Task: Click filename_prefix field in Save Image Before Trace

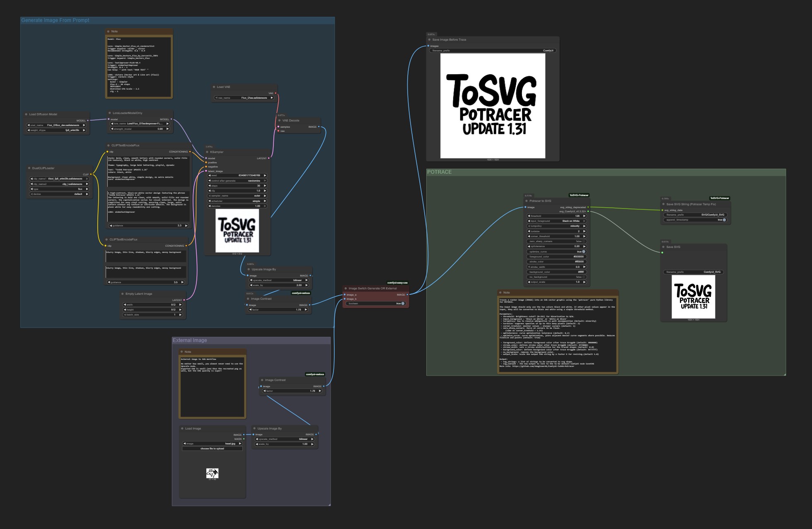Action: 493,51
